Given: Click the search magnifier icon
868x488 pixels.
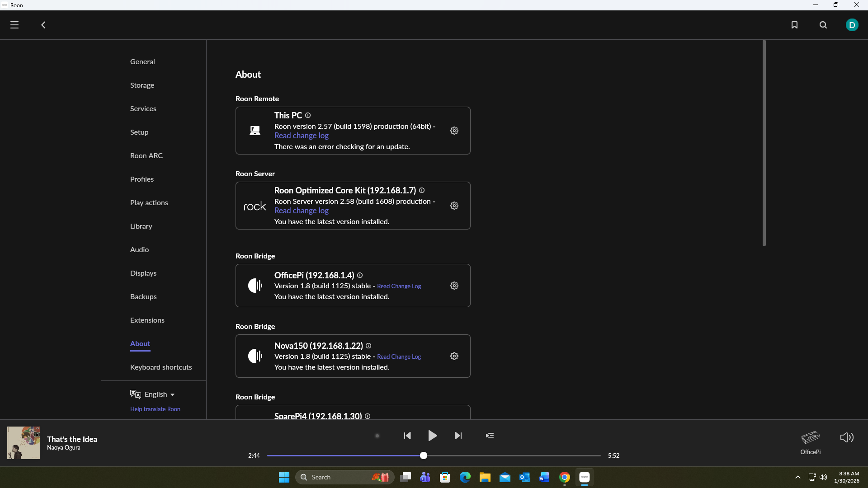Looking at the screenshot, I should tap(823, 25).
